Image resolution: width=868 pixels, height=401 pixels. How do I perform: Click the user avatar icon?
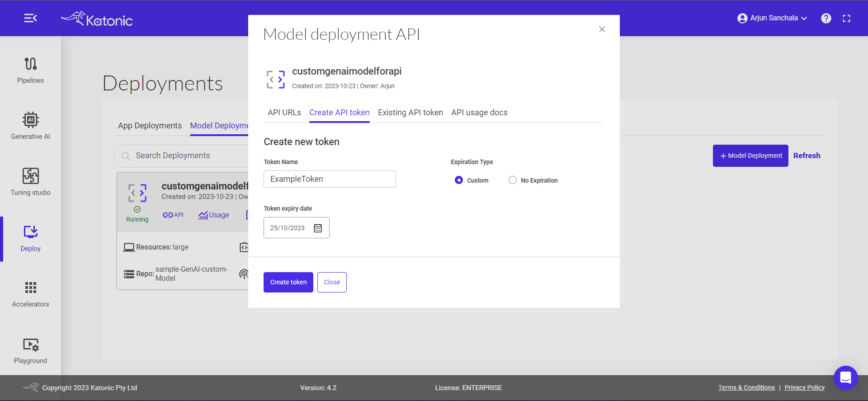click(742, 18)
